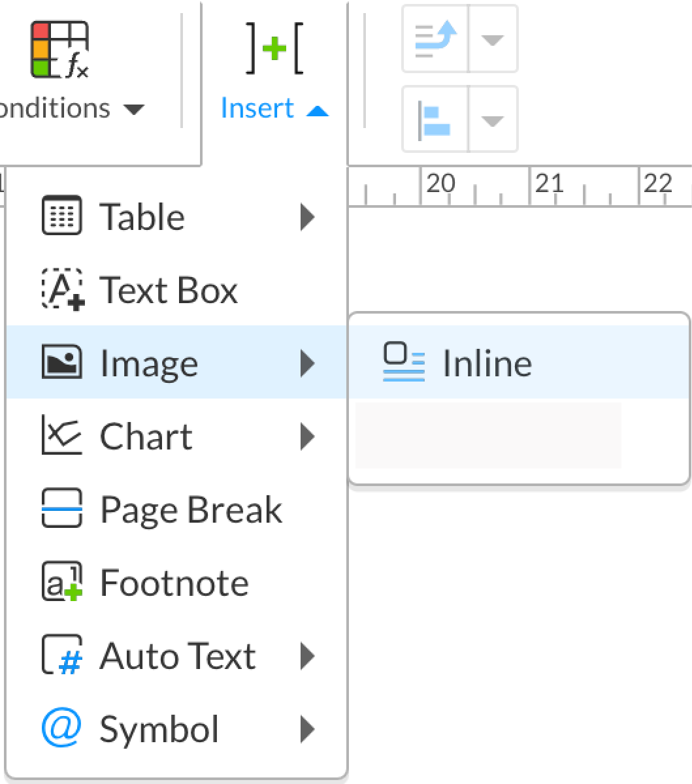The height and width of the screenshot is (784, 692).
Task: Expand the Symbol submenu arrow
Action: click(307, 729)
